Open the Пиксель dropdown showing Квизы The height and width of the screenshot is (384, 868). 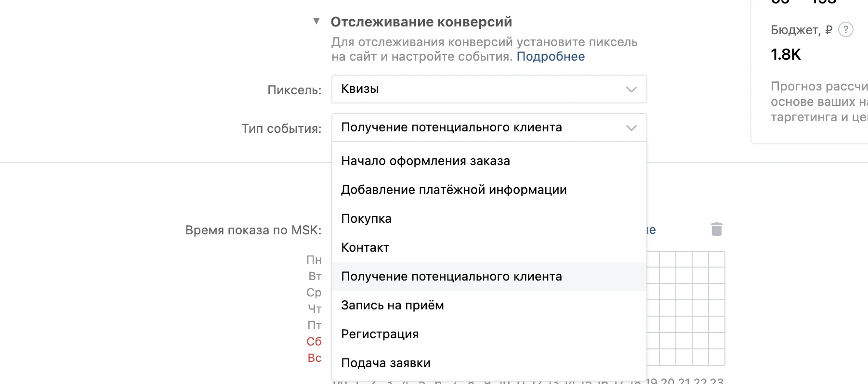coord(489,89)
